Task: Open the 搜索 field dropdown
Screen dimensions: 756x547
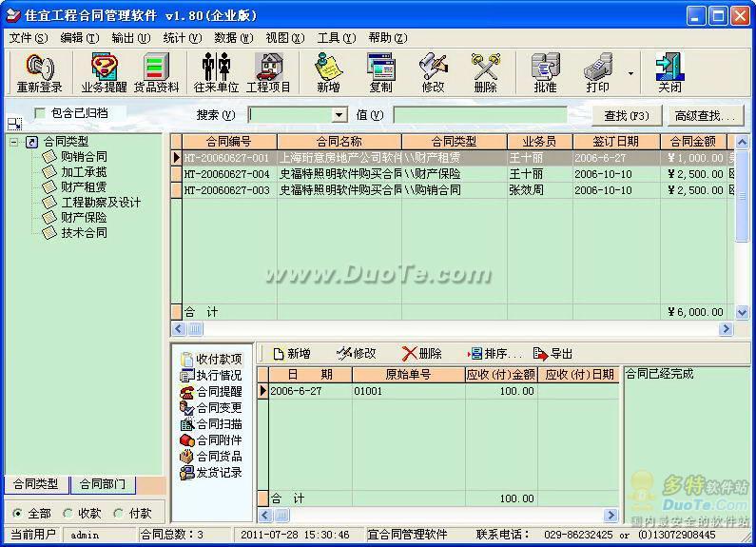Action: 339,115
